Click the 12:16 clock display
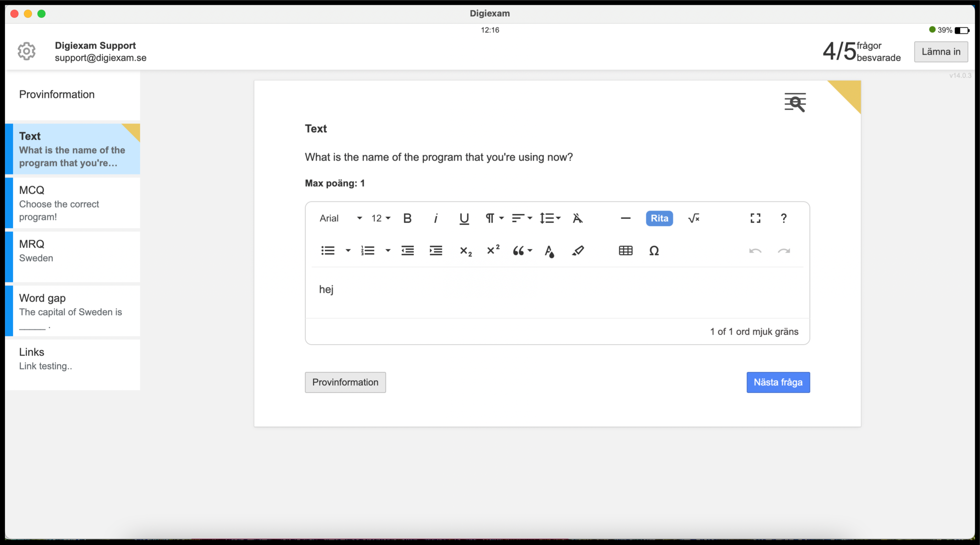 [x=490, y=30]
